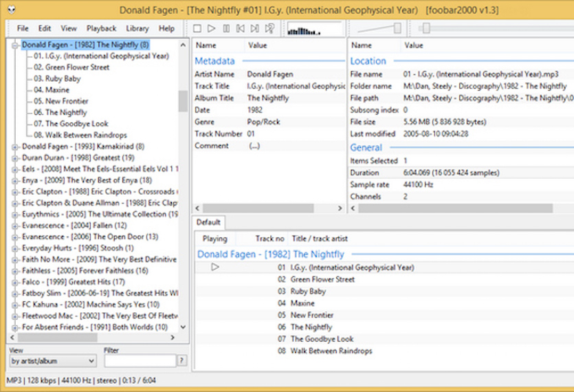Expand the Duran Duran Greatest album

[15, 158]
